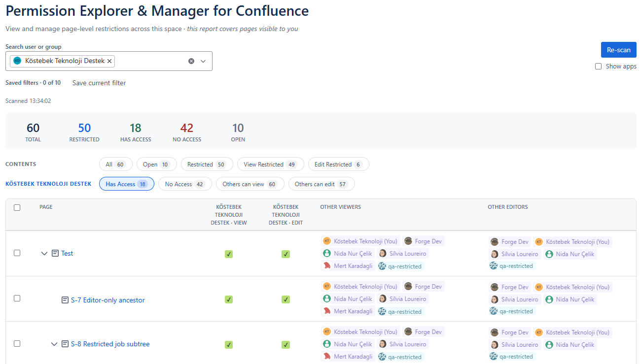Click Nida Nur Çelik editor chip in S-8 row

click(x=570, y=345)
